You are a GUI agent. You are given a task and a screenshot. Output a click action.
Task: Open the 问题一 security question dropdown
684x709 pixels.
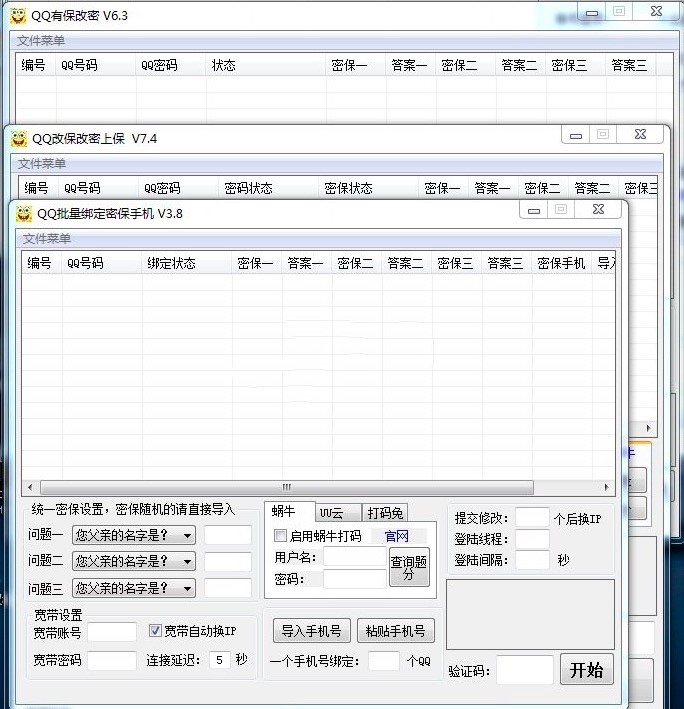(x=134, y=535)
